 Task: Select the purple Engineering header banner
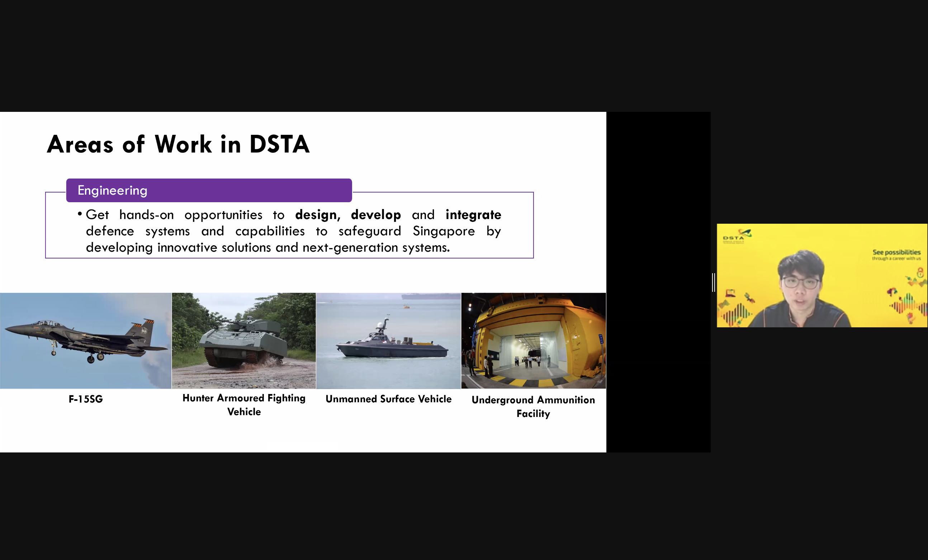209,190
